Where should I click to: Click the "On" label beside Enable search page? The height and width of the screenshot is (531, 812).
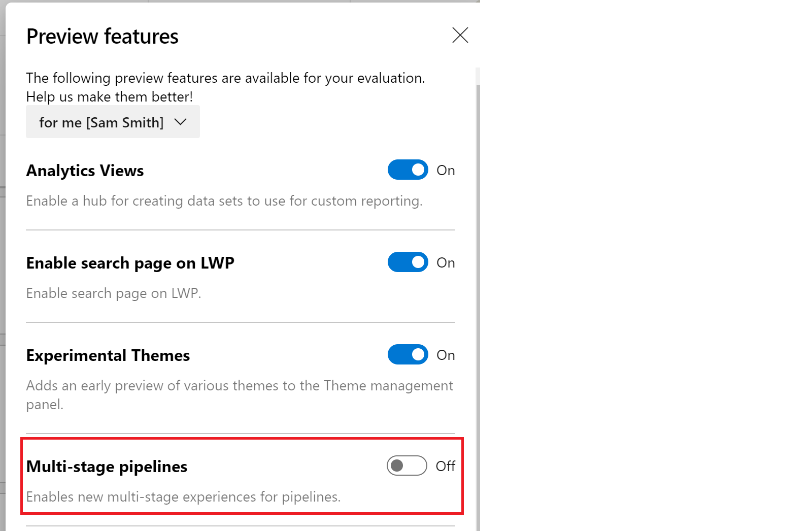pos(446,263)
